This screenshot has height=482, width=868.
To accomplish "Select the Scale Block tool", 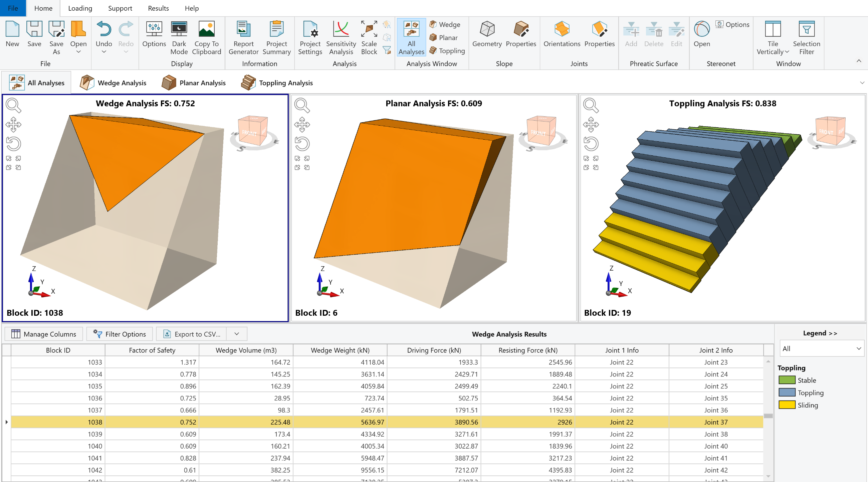I will (x=369, y=37).
